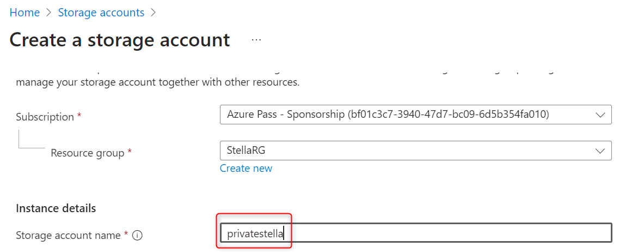Click the Subscription field label

tap(45, 117)
